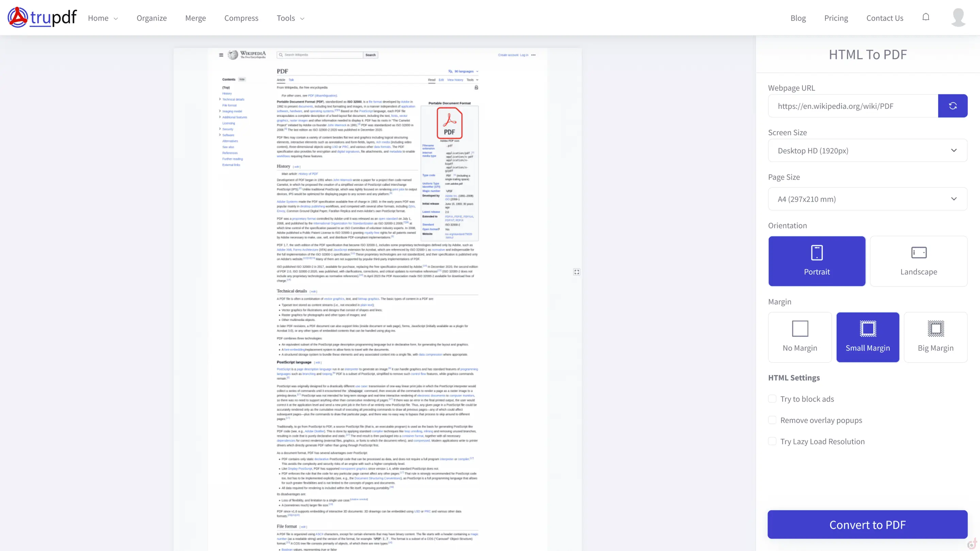Choose the Big Margin option
Image resolution: width=980 pixels, height=551 pixels.
pyautogui.click(x=935, y=337)
